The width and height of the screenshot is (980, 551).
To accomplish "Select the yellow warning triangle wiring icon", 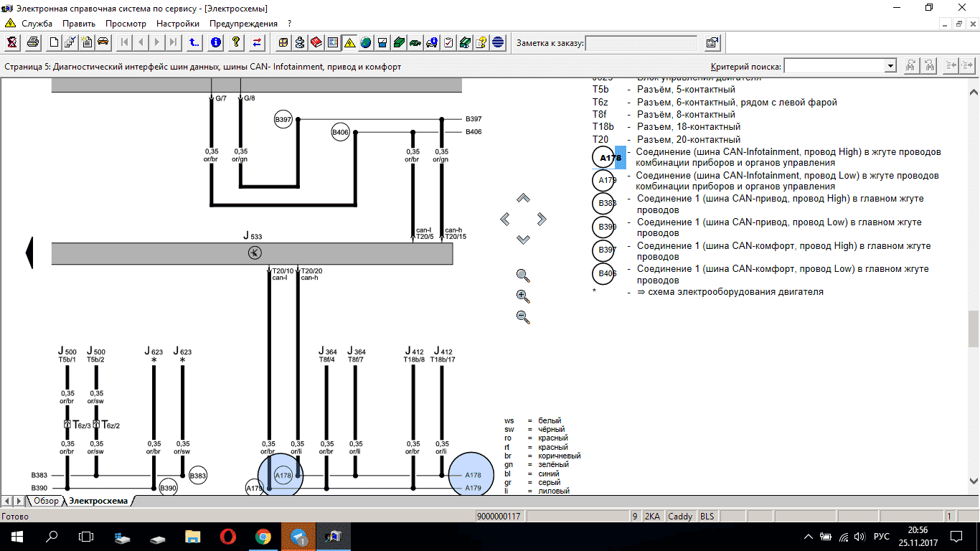I will [x=349, y=42].
